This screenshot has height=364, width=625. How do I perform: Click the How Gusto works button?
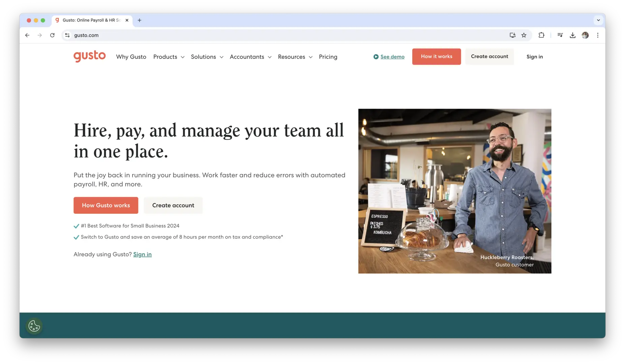click(106, 205)
